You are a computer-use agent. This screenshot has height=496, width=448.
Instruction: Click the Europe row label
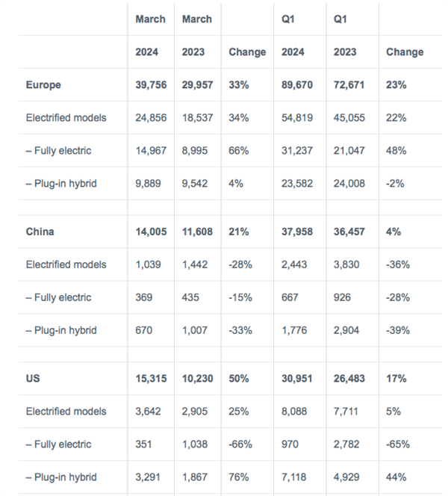point(43,85)
